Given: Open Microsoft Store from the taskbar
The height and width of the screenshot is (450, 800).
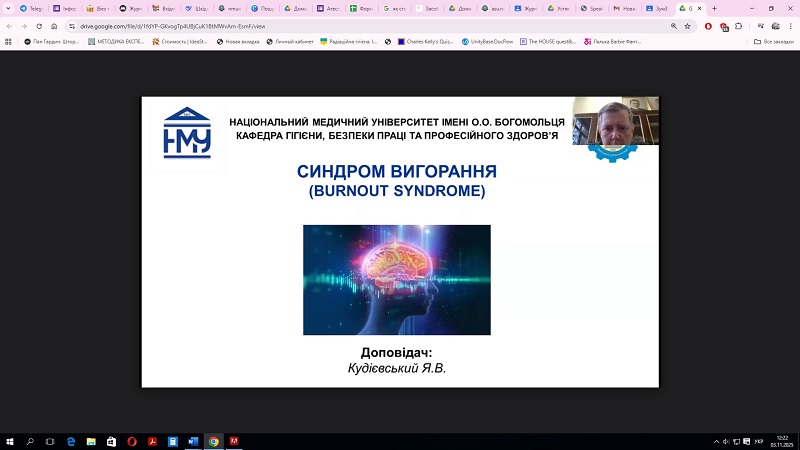Looking at the screenshot, I should point(111,441).
